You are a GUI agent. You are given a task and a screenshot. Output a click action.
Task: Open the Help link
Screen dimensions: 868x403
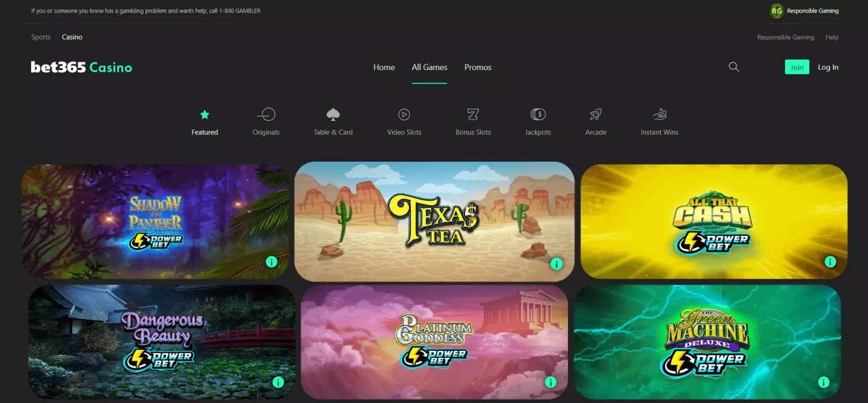pos(832,37)
